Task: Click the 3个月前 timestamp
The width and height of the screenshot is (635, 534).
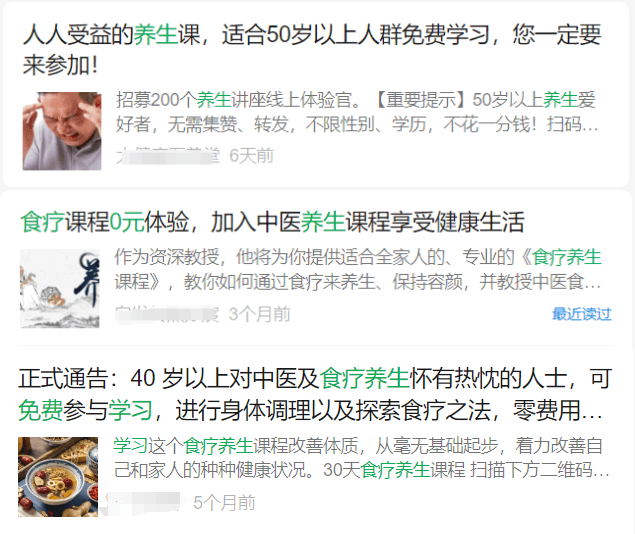Action: coord(259,314)
